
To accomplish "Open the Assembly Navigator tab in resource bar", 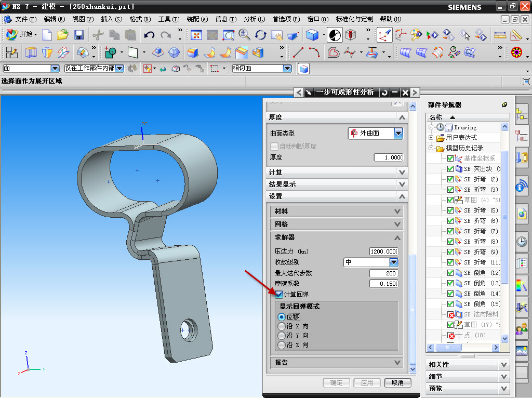I will (x=522, y=114).
